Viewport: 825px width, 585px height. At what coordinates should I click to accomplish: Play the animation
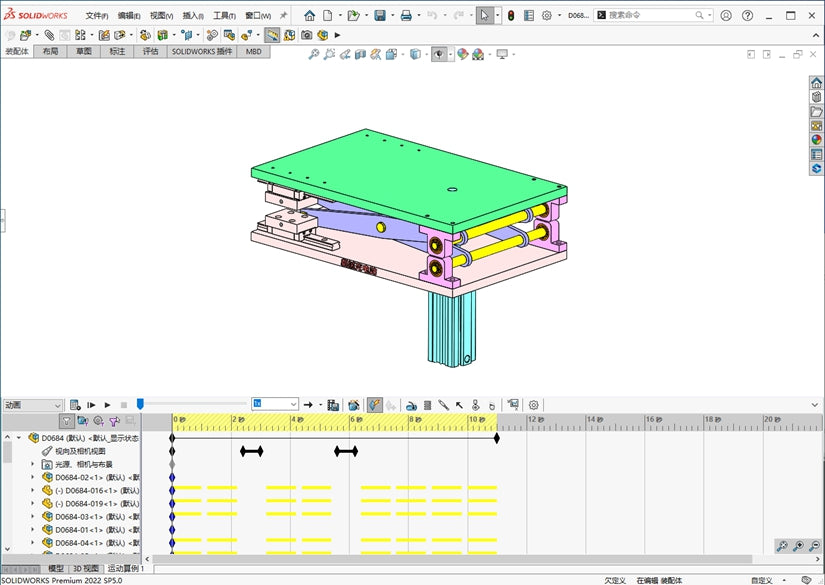(x=107, y=405)
